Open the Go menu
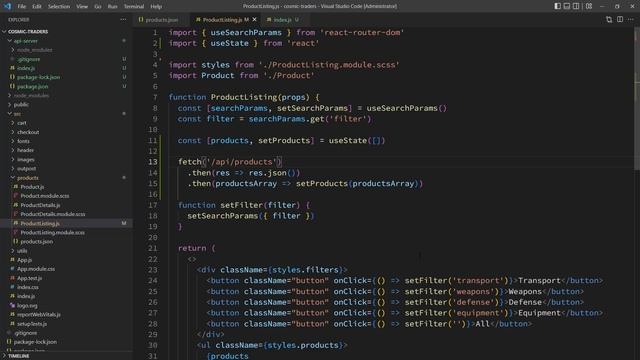Image resolution: width=640 pixels, height=360 pixels. 98,7
